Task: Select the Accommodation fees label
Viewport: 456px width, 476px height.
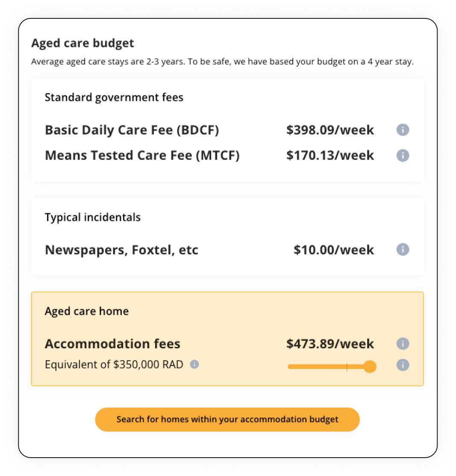Action: [112, 344]
